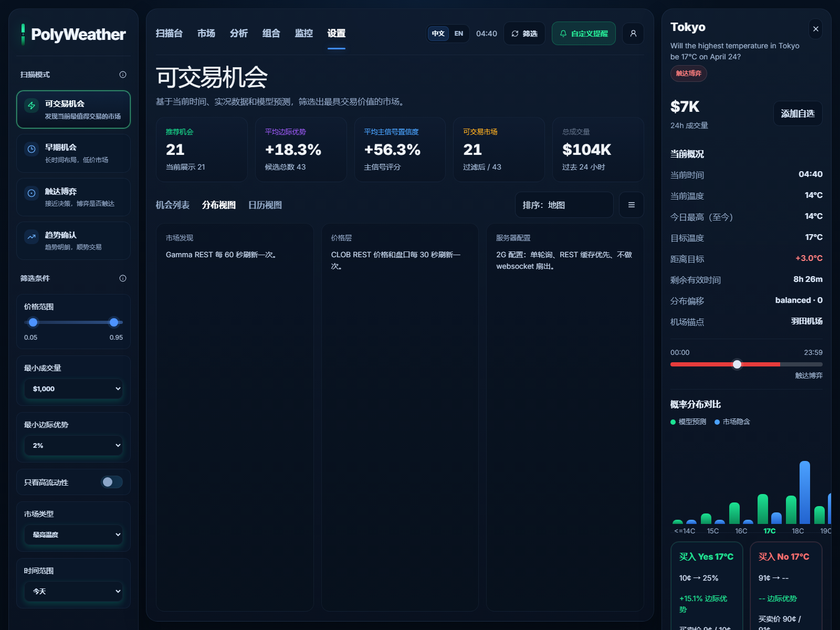Close the Tokyo detail panel
Viewport: 840px width, 630px height.
coord(816,29)
